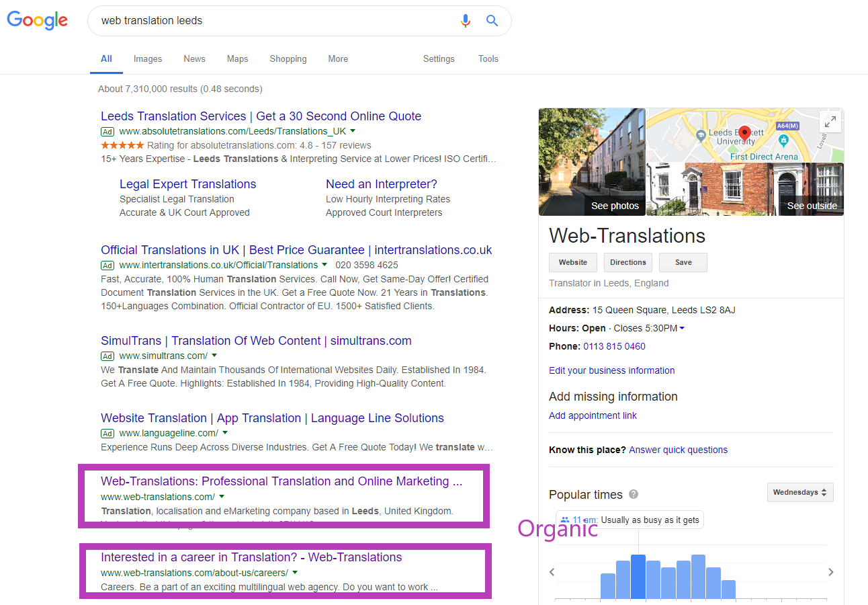This screenshot has height=605, width=868.
Task: Open Official Translations in UK ad title
Action: (x=296, y=250)
